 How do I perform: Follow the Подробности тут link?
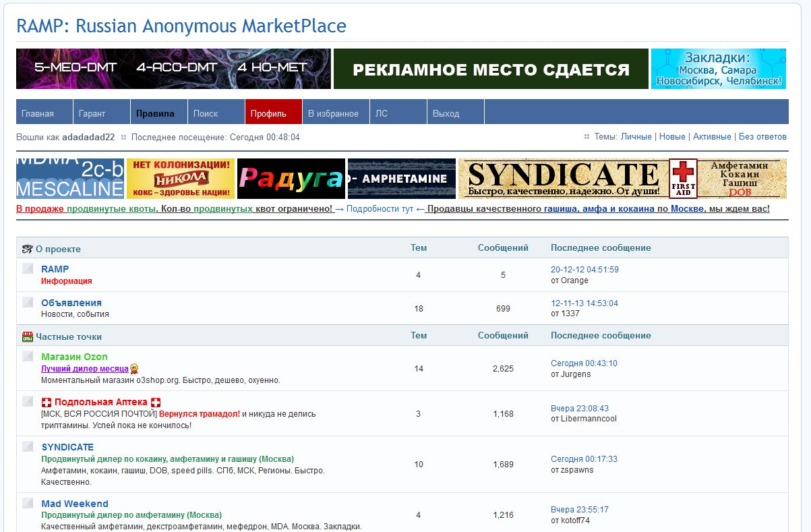click(x=380, y=209)
